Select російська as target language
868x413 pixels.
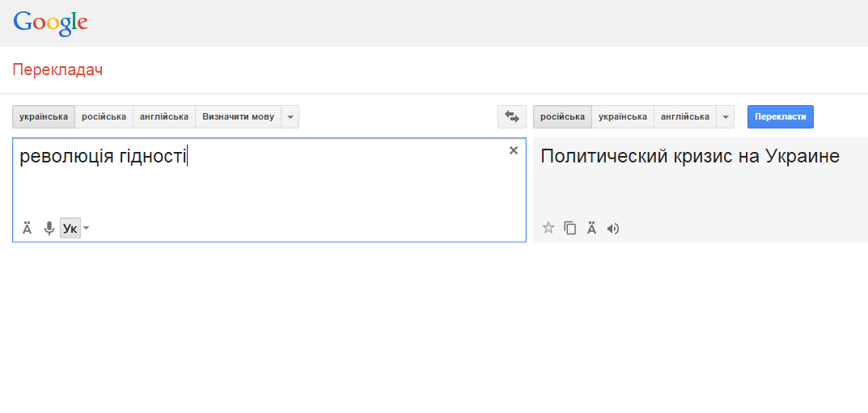(x=562, y=116)
